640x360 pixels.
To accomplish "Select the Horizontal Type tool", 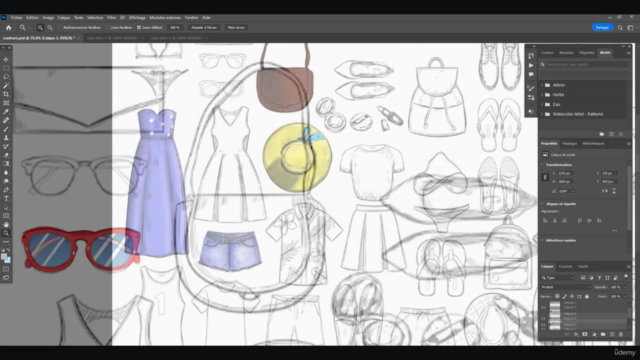I will (6, 199).
